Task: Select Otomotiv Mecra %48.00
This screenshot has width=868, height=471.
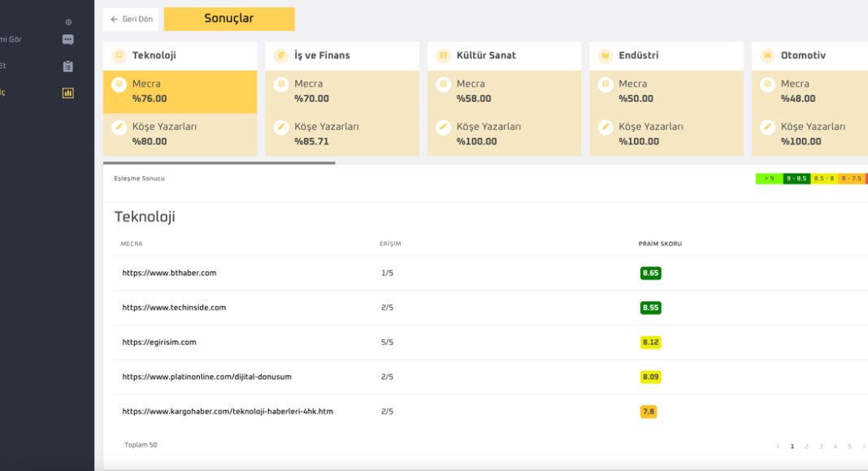Action: tap(809, 92)
